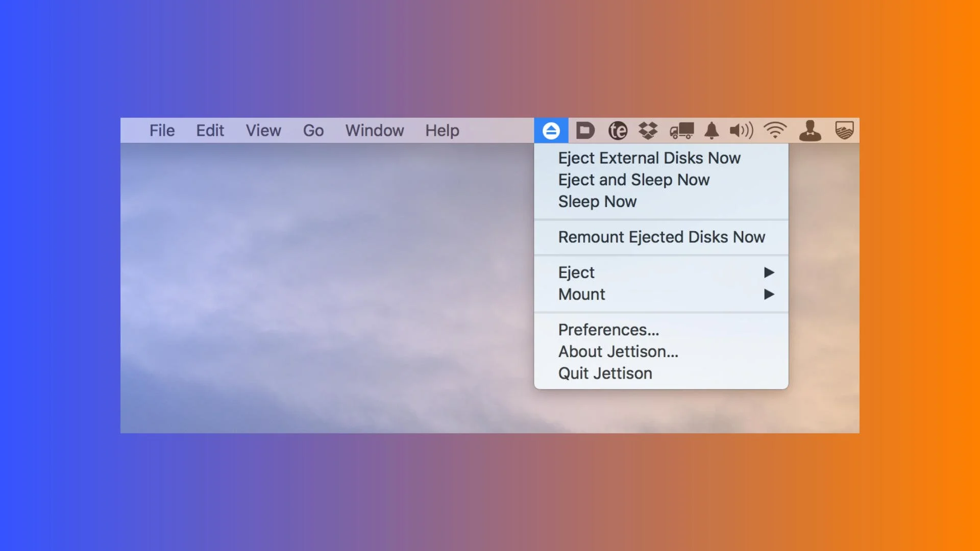Click the TextExpander menu bar icon
980x551 pixels.
618,131
